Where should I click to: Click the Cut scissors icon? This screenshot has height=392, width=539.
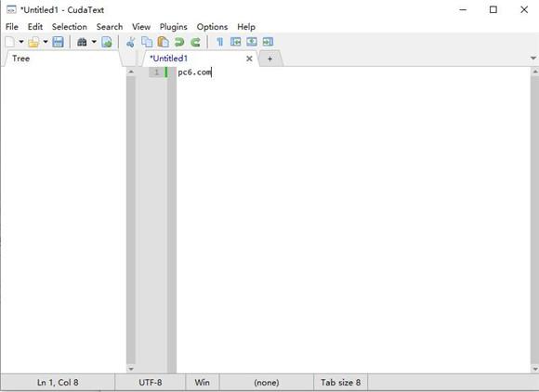pyautogui.click(x=130, y=42)
